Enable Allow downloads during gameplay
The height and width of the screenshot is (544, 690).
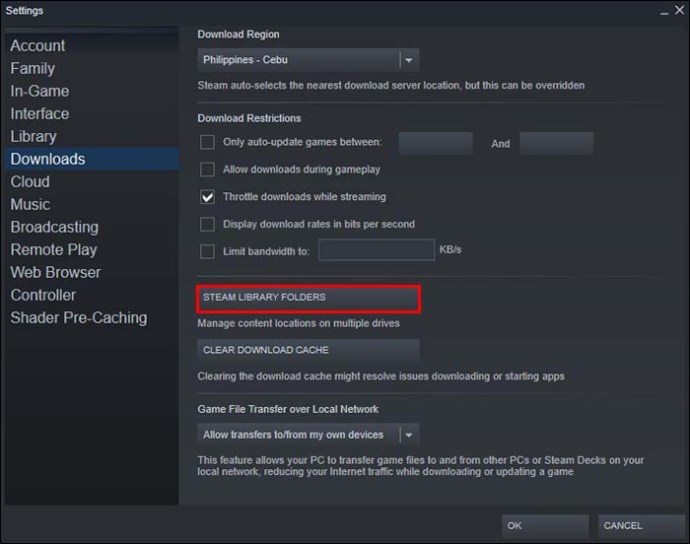click(x=207, y=169)
